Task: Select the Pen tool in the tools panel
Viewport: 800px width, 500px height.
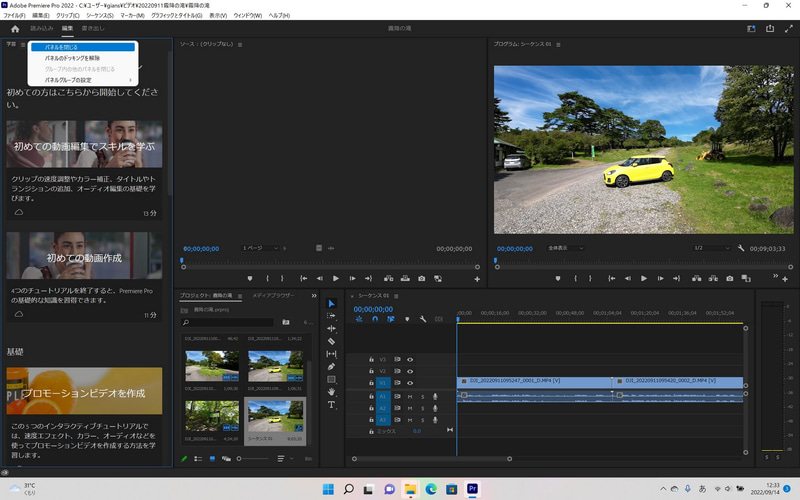Action: click(332, 366)
